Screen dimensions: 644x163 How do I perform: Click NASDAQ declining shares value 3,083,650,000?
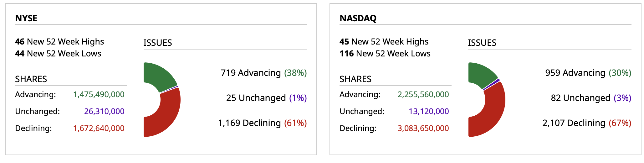click(x=423, y=128)
